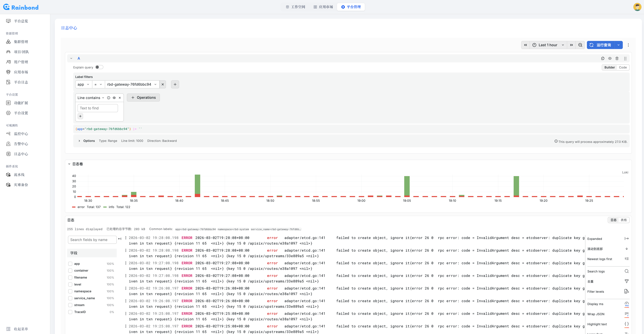644x334 pixels.
Task: Open the three-dot more options menu
Action: click(628, 45)
